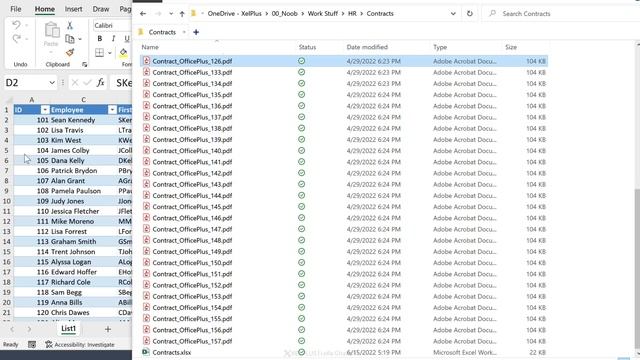Add a new sheet with plus button
Screen dimensions: 640x360
coord(108,329)
